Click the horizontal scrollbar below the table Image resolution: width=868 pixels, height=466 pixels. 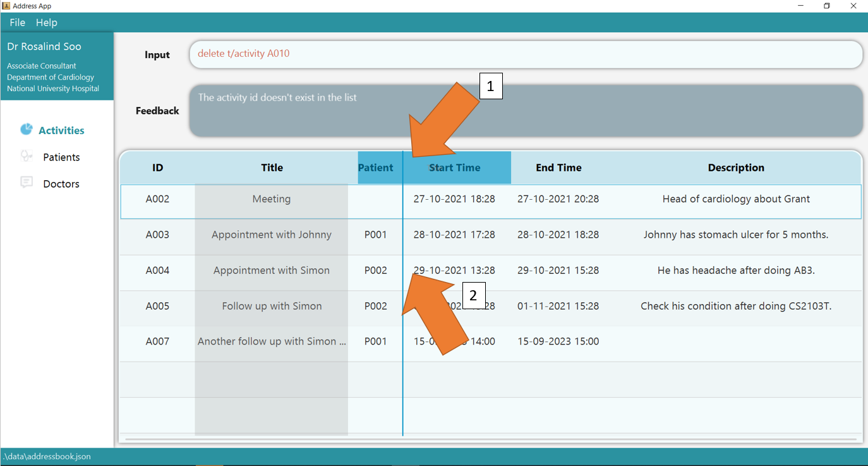[x=490, y=439]
